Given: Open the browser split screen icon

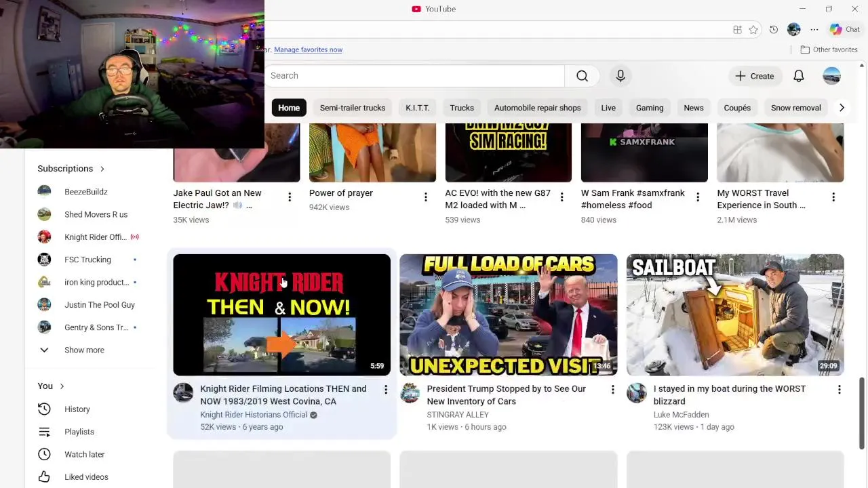Looking at the screenshot, I should click(737, 29).
